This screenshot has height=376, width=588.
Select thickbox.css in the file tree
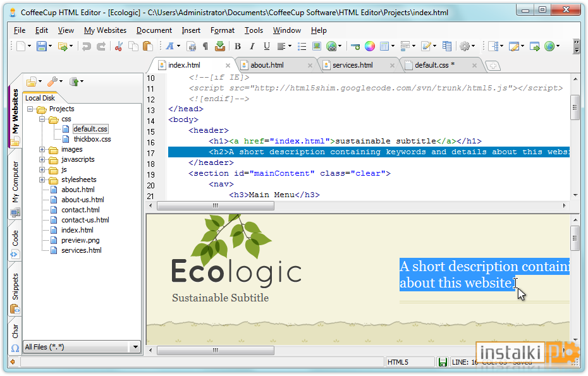pyautogui.click(x=92, y=140)
